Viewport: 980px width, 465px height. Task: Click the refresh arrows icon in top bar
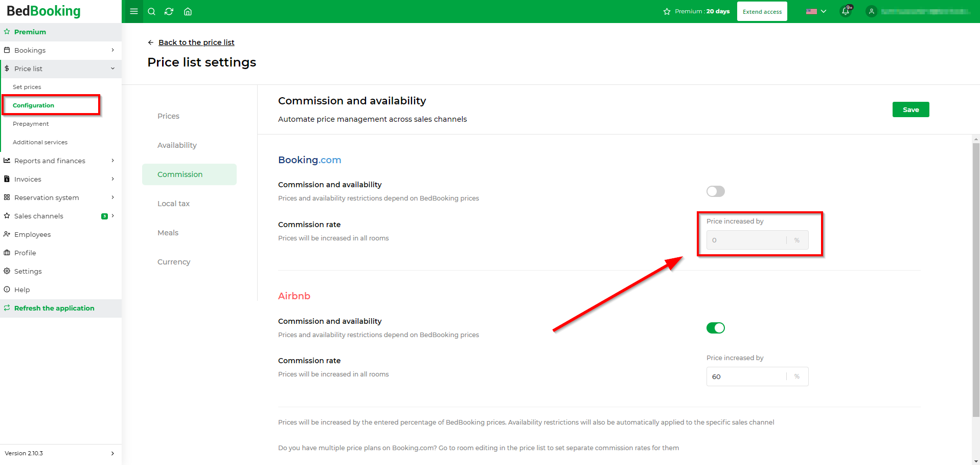[x=169, y=11]
